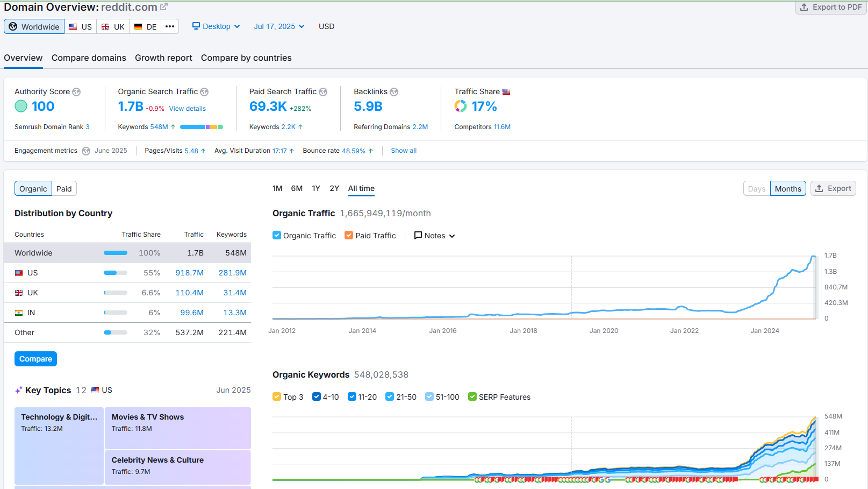Screen dimensions: 868x489
Task: Toggle the Paid Traffic checkbox
Action: (x=349, y=235)
